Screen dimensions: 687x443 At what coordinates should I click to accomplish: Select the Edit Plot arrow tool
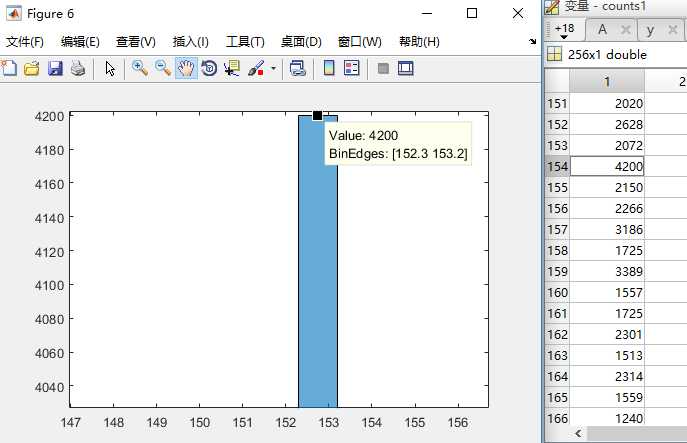110,69
